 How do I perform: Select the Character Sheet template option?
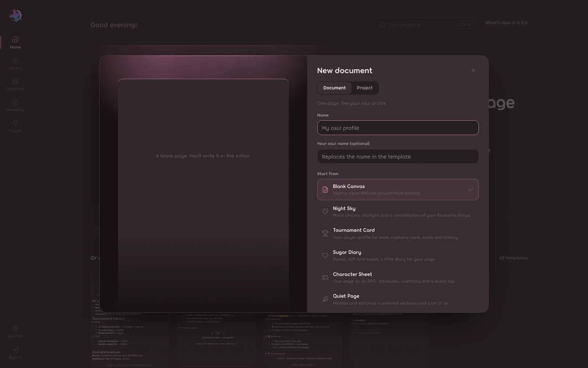tap(398, 277)
